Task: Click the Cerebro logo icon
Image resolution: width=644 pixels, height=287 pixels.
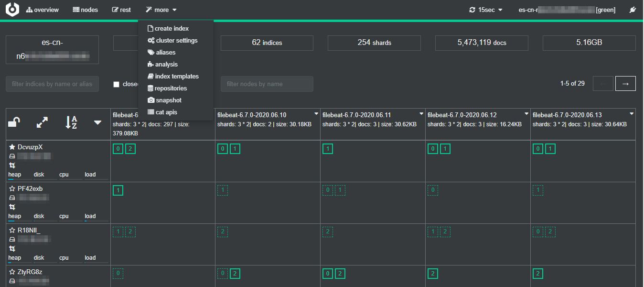Action: coord(12,9)
